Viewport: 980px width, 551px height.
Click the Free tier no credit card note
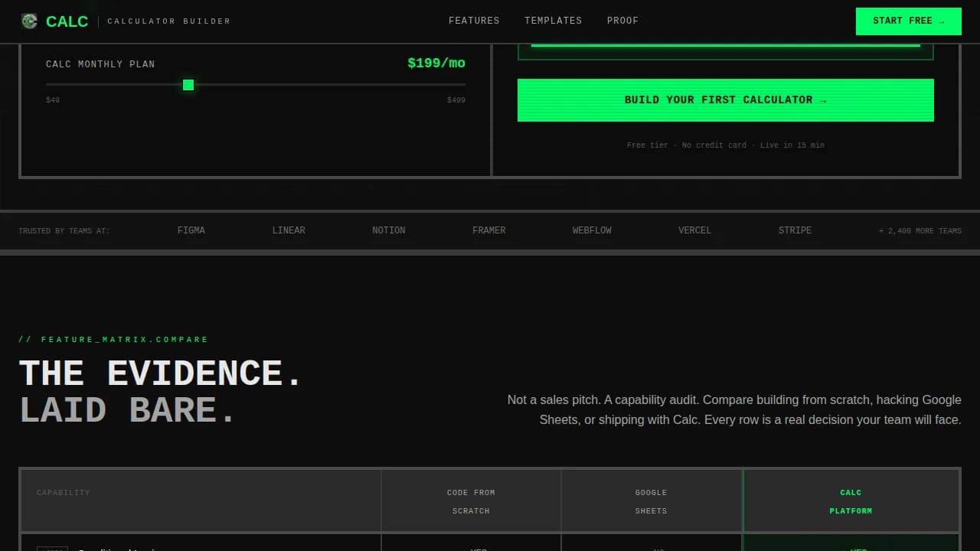pyautogui.click(x=726, y=145)
